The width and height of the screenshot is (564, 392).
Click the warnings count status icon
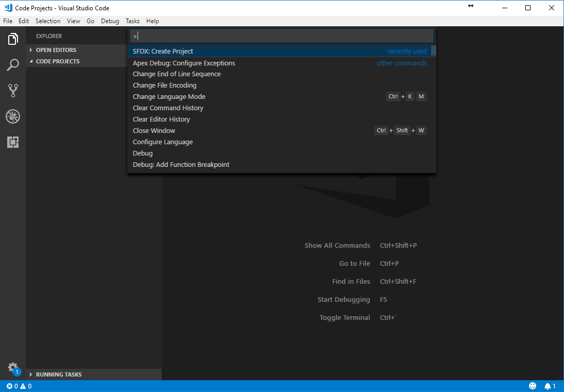(x=26, y=386)
